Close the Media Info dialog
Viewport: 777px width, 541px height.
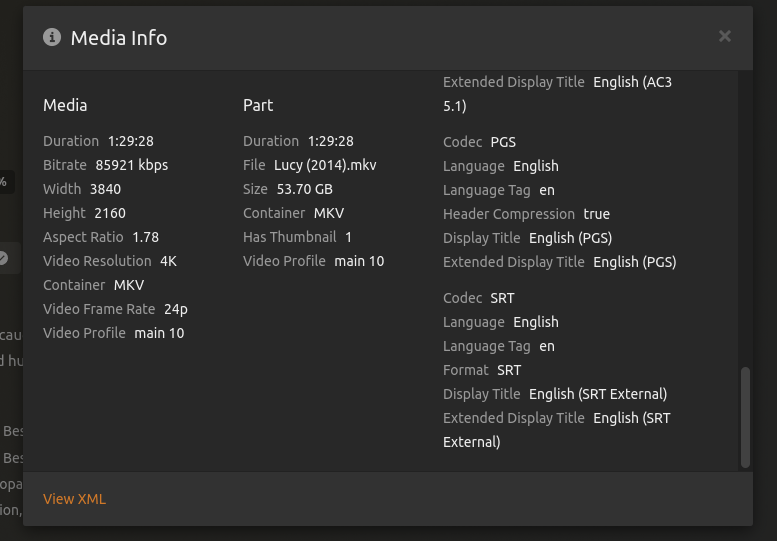coord(724,37)
